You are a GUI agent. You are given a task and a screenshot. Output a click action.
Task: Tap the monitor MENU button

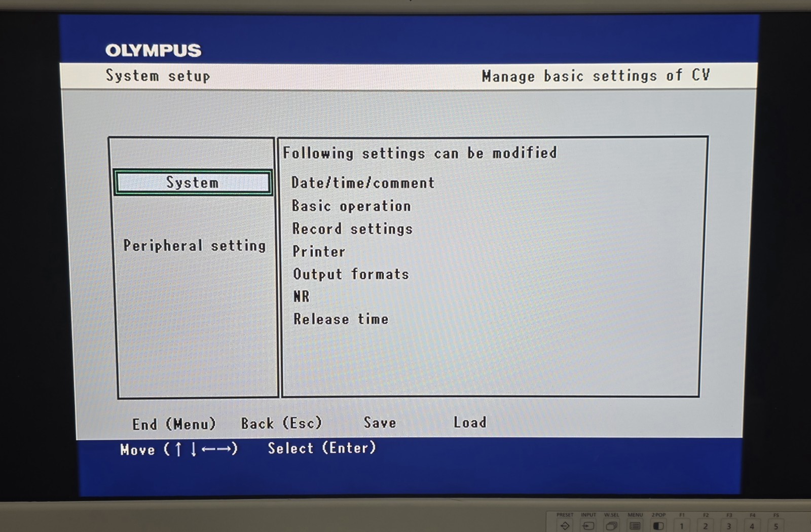click(635, 525)
